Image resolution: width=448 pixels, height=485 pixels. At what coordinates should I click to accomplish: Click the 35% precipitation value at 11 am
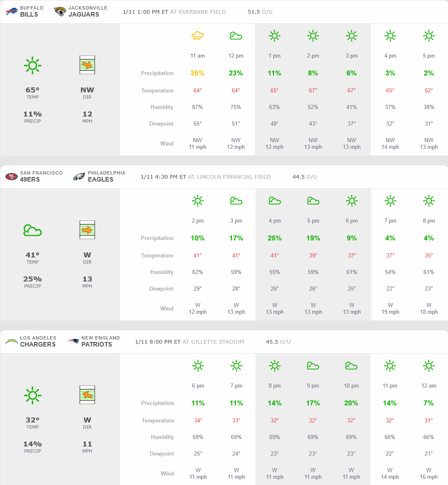[x=197, y=73]
